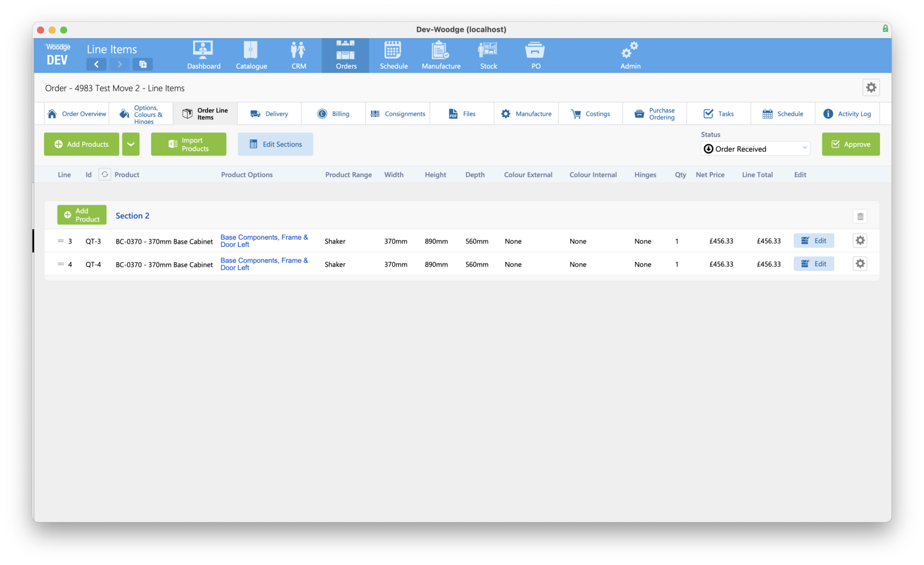Edit line item QT-3
The image size is (924, 565).
pos(814,241)
